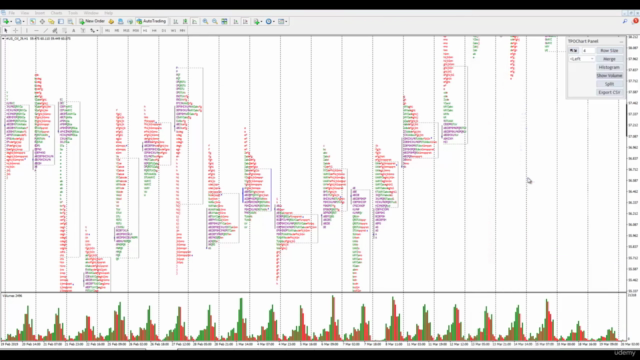This screenshot has height=360, width=640.
Task: Select the Cursor arrow tool
Action: pos(6,31)
